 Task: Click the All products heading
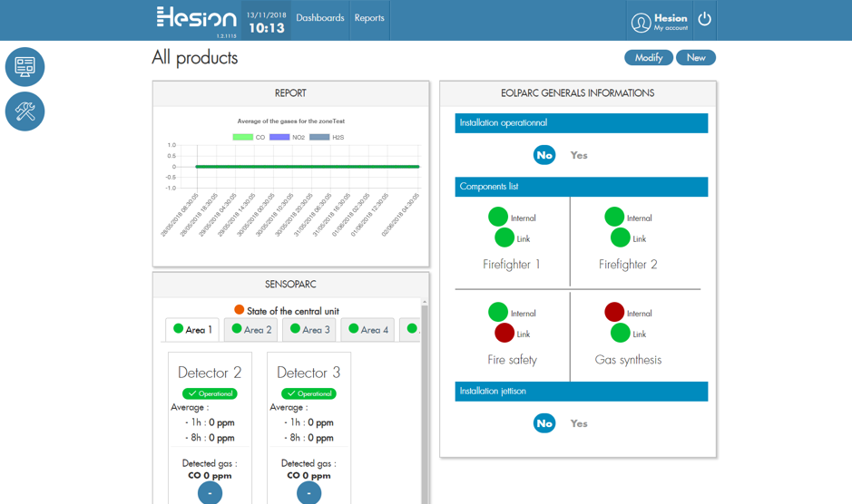(195, 58)
